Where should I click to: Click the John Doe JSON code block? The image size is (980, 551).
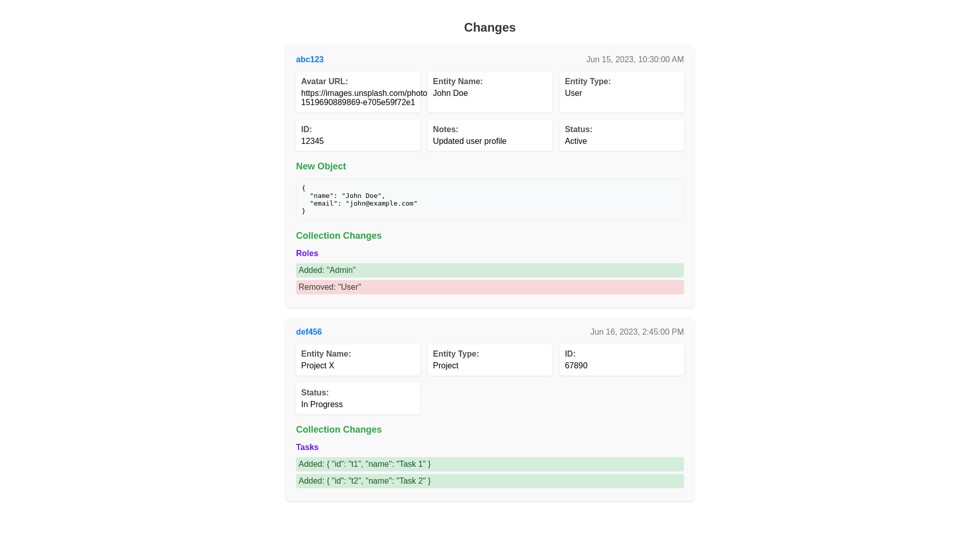489,199
